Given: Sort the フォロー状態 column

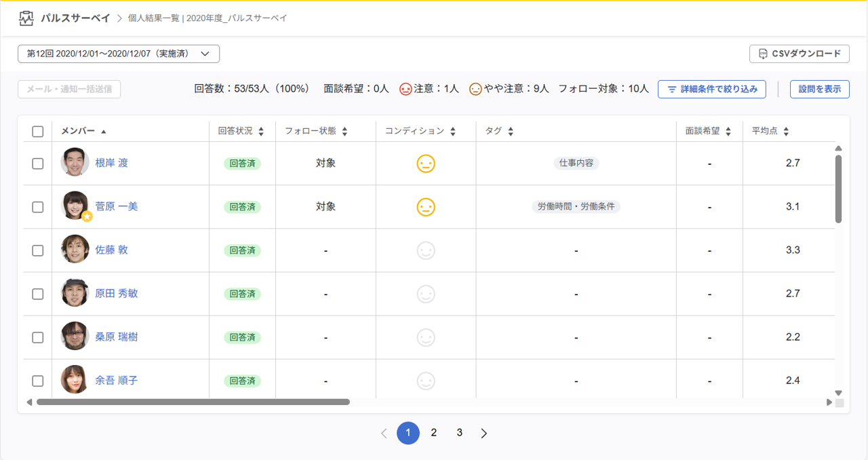Looking at the screenshot, I should [344, 132].
